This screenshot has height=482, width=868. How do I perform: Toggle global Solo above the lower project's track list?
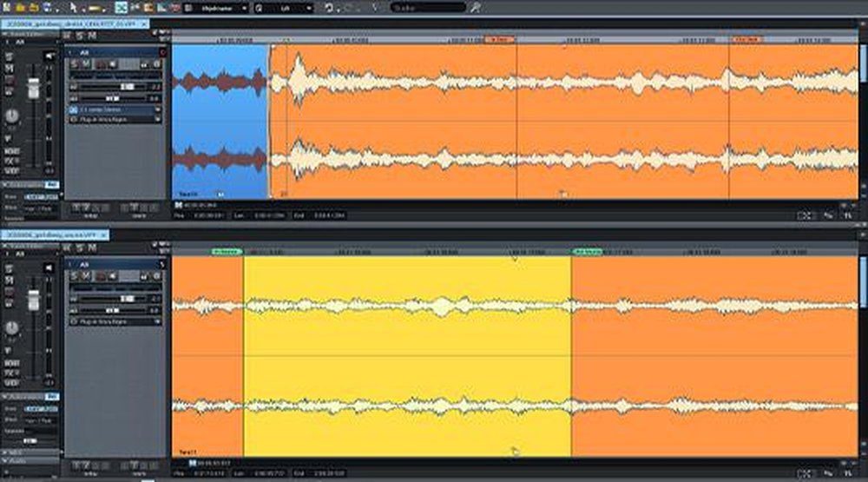click(80, 248)
